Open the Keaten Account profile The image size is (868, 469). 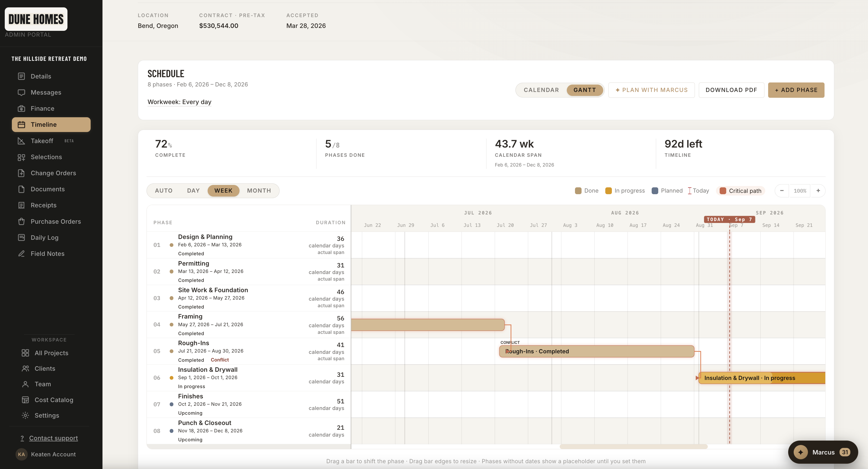(46, 454)
